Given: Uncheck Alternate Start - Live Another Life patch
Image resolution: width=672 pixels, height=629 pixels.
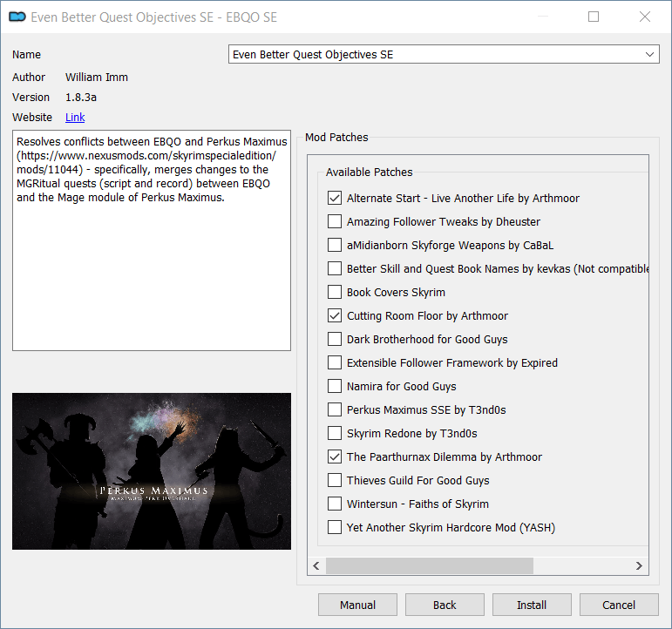Looking at the screenshot, I should [335, 198].
